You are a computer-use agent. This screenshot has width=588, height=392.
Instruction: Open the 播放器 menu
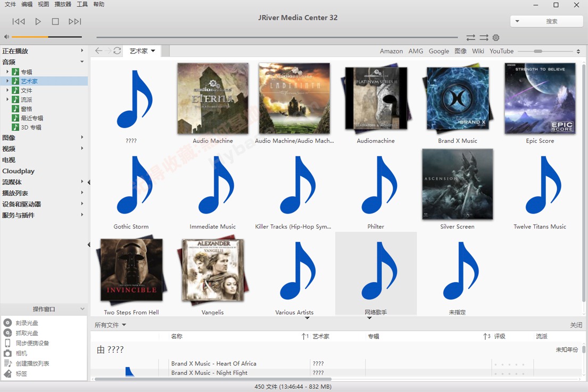pos(63,4)
